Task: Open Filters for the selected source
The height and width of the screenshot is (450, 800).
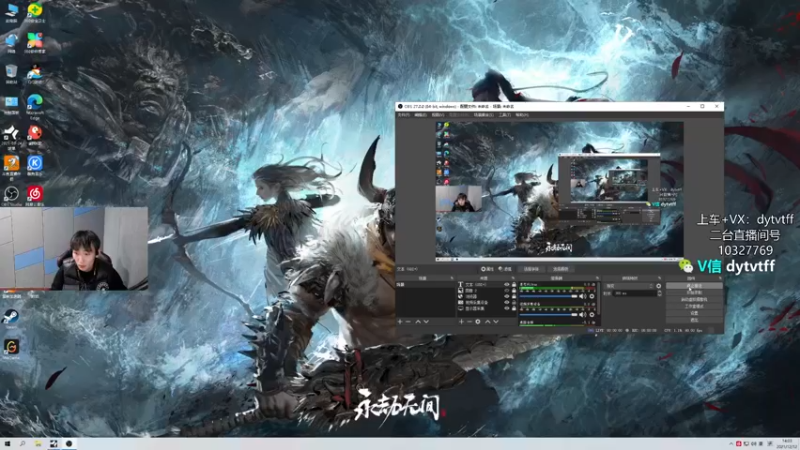Action: point(505,269)
